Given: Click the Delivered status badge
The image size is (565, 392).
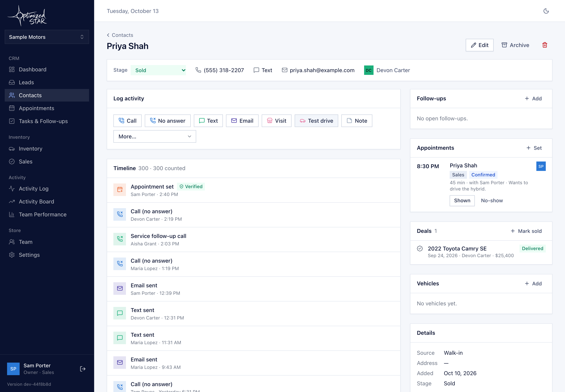Looking at the screenshot, I should 533,248.
